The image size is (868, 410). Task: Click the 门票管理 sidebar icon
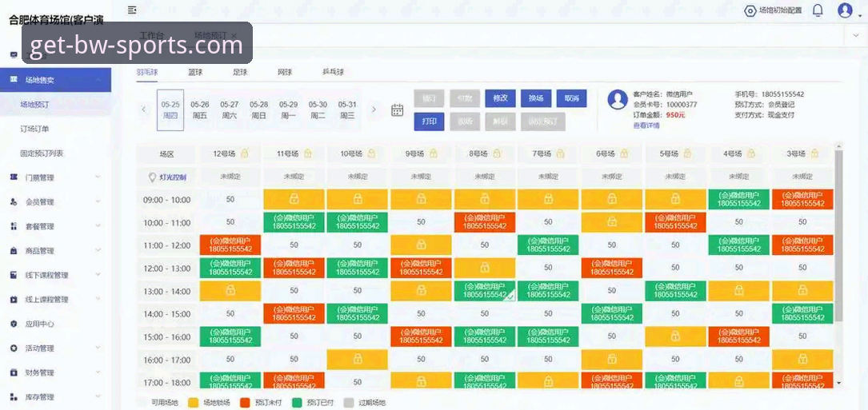[14, 177]
